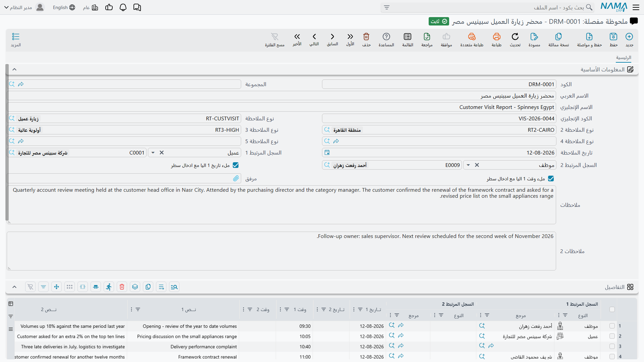Image resolution: width=644 pixels, height=362 pixels.
Task: Select details row 3 checkbox
Action: point(612,346)
